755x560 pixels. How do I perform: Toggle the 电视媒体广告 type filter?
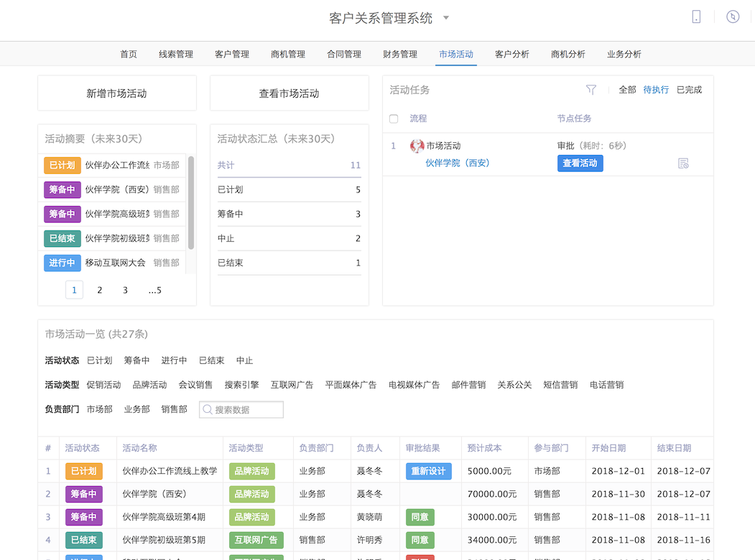pos(414,385)
